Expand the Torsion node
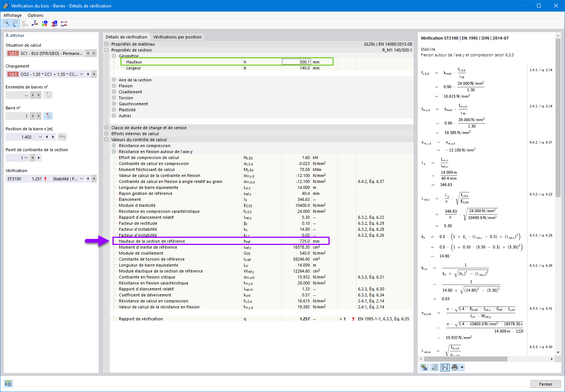 pyautogui.click(x=114, y=98)
